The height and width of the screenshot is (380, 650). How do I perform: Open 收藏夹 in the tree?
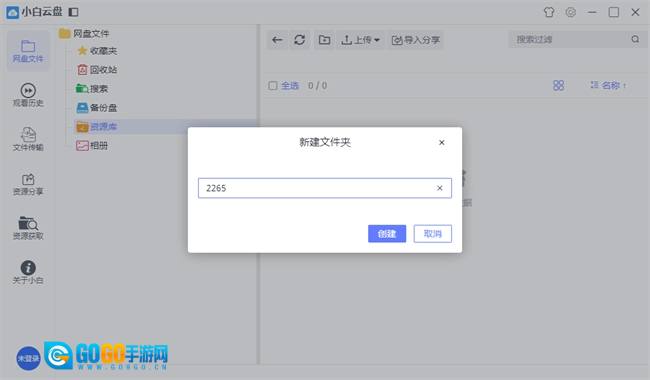[x=97, y=51]
